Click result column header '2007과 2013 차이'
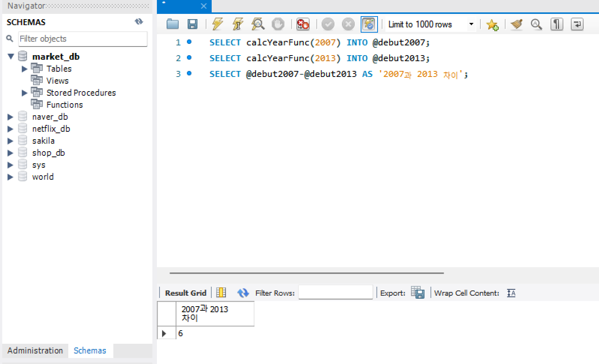 tap(215, 314)
